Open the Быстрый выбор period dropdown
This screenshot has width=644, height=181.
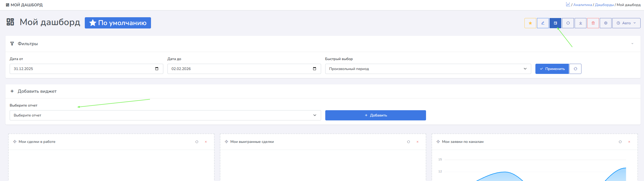(428, 69)
